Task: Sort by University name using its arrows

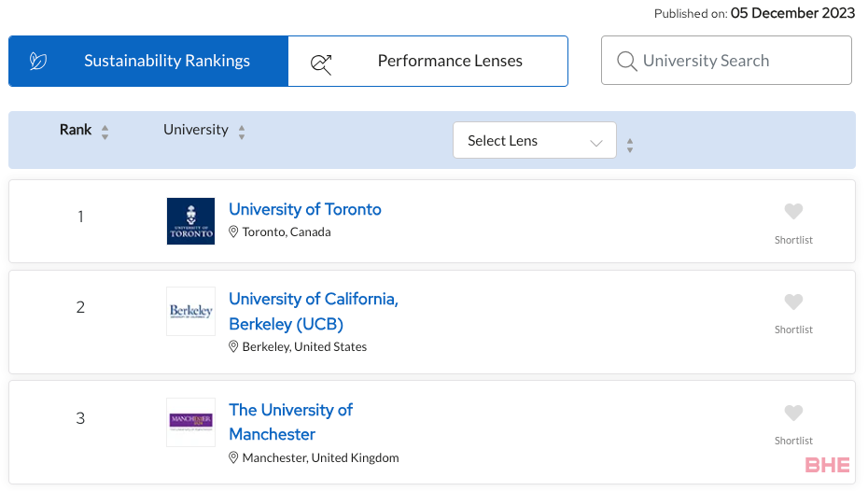Action: point(242,132)
